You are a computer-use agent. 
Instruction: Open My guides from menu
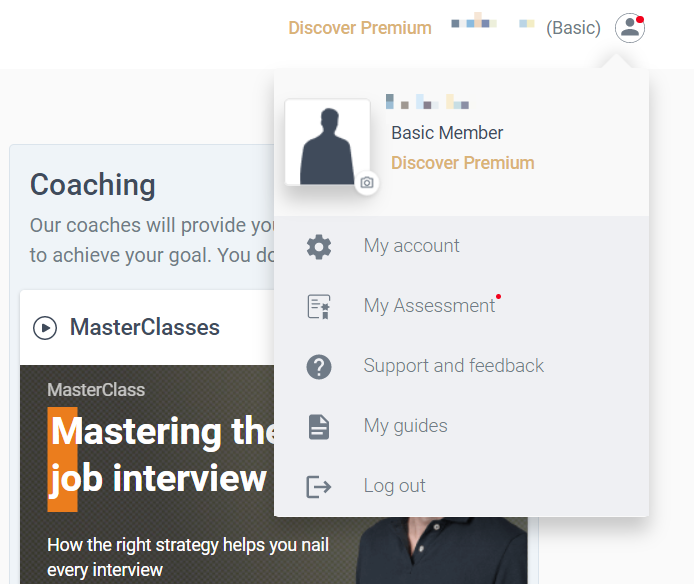tap(461, 426)
